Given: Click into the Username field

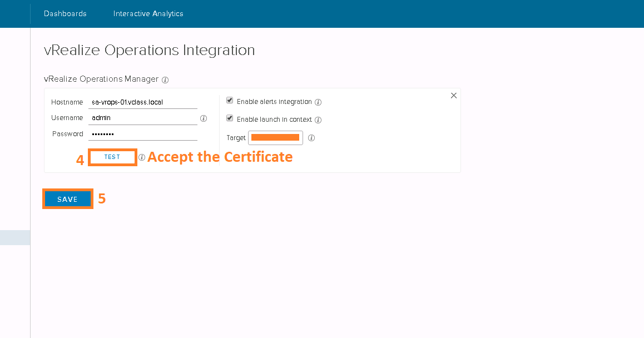Looking at the screenshot, I should point(143,118).
